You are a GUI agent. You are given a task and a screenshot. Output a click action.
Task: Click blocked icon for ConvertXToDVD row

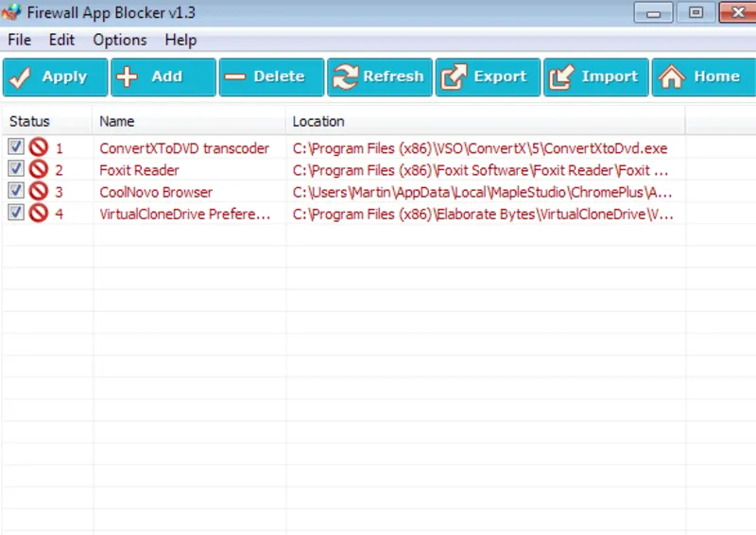tap(39, 147)
